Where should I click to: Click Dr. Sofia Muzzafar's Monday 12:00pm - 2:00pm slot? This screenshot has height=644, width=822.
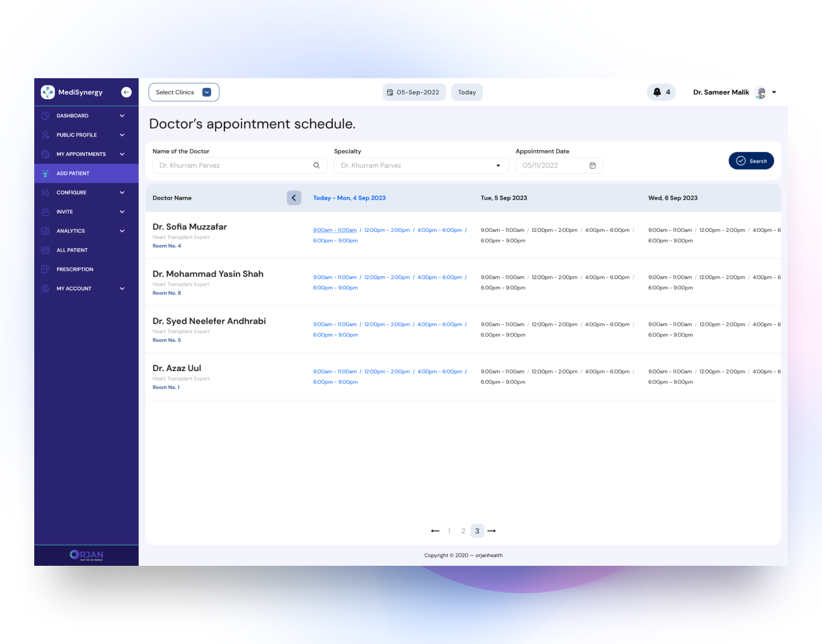click(x=387, y=230)
